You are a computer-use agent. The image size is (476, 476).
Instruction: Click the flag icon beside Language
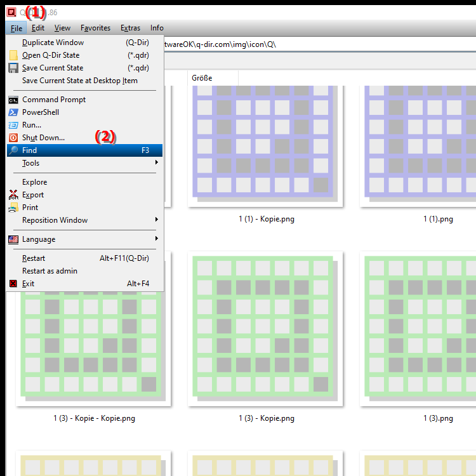tap(13, 239)
